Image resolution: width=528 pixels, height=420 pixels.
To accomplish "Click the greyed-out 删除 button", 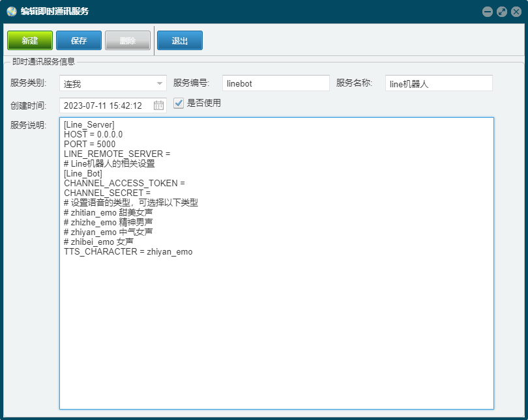I will coord(128,40).
